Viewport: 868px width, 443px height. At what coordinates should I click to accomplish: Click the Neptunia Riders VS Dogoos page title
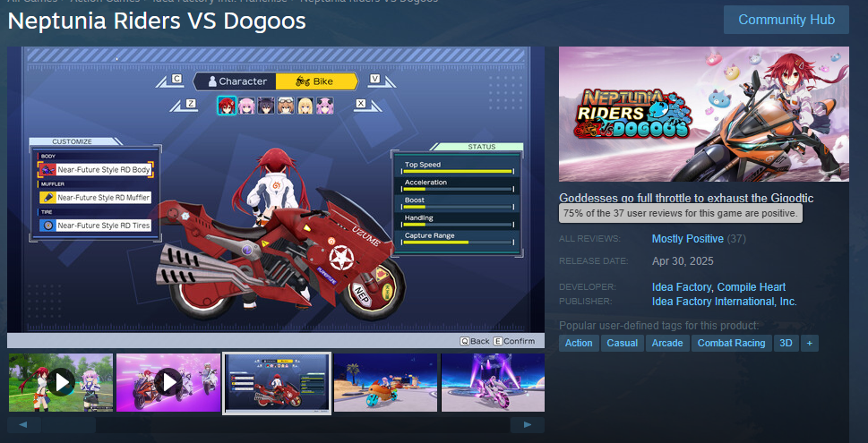coord(157,21)
